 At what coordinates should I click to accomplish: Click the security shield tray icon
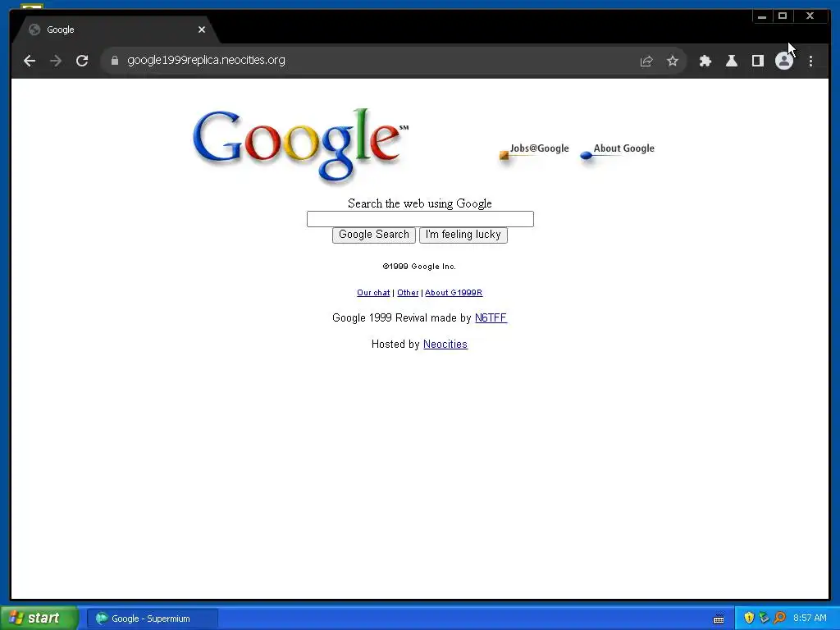[749, 618]
